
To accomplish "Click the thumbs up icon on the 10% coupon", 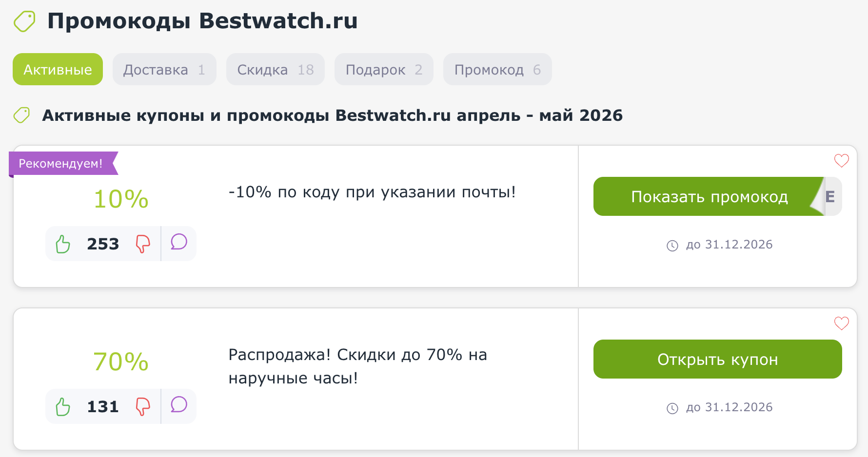I will [x=62, y=244].
